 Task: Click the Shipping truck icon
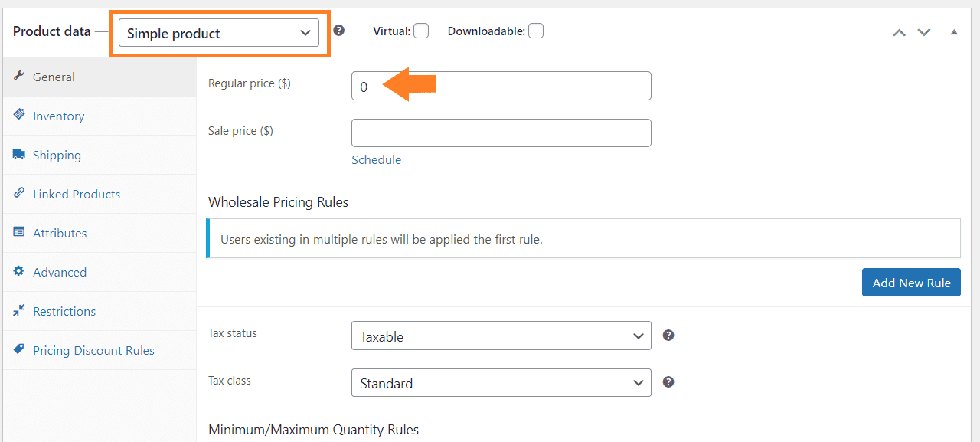click(19, 154)
